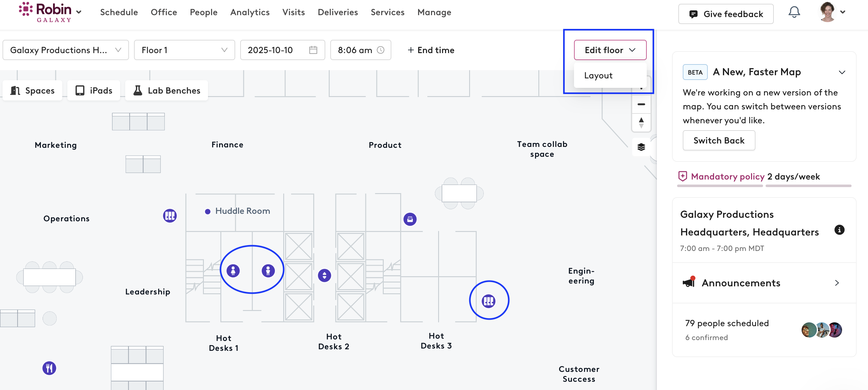
Task: Select the elevator marker on the map
Action: [x=324, y=276]
